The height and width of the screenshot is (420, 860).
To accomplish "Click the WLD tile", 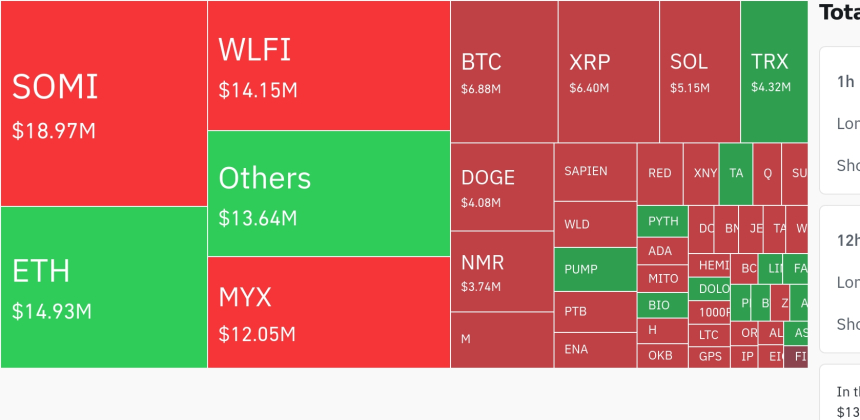I will pyautogui.click(x=595, y=224).
